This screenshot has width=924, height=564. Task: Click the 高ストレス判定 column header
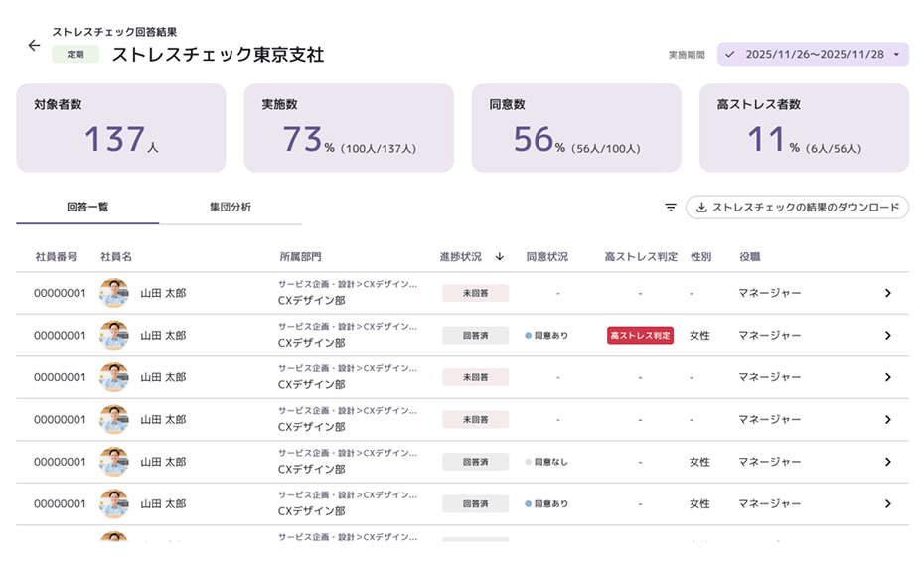point(641,257)
